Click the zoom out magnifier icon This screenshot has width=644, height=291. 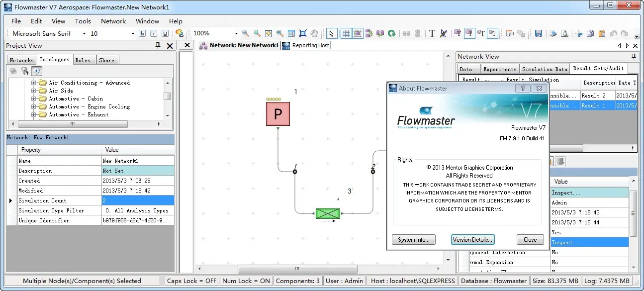246,33
